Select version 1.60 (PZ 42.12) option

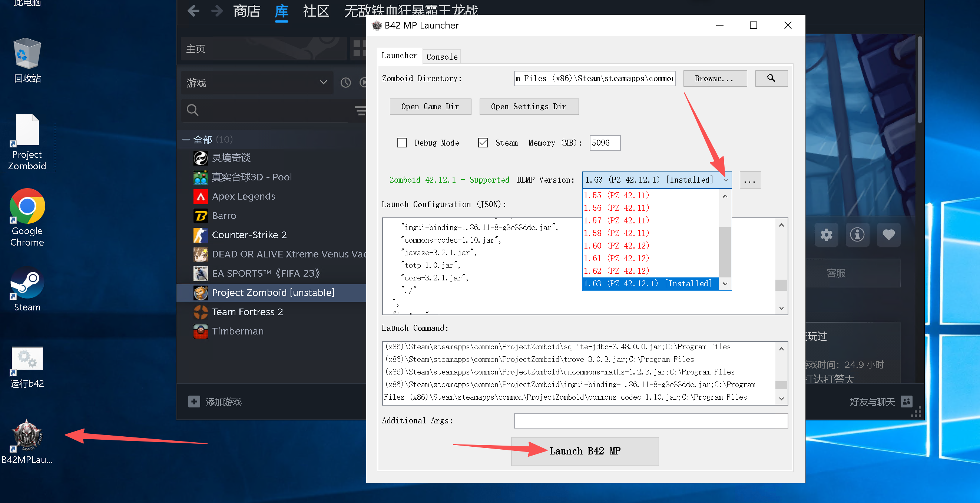pos(616,246)
